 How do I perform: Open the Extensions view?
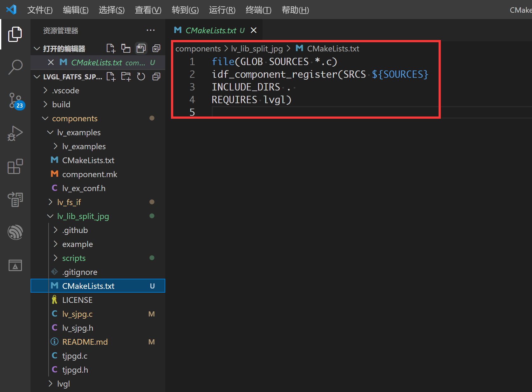15,166
